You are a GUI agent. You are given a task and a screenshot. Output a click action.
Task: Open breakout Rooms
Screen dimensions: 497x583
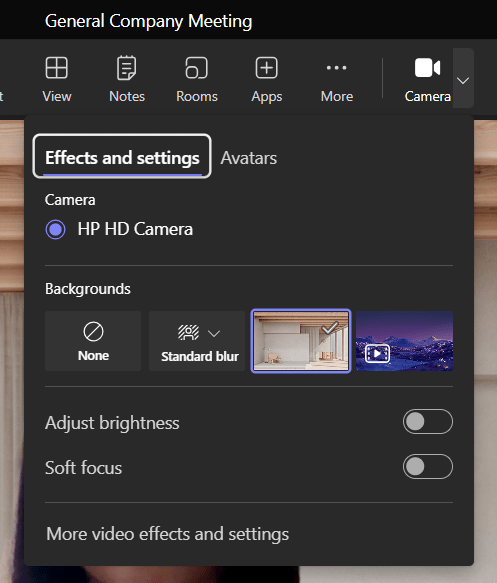[x=197, y=79]
